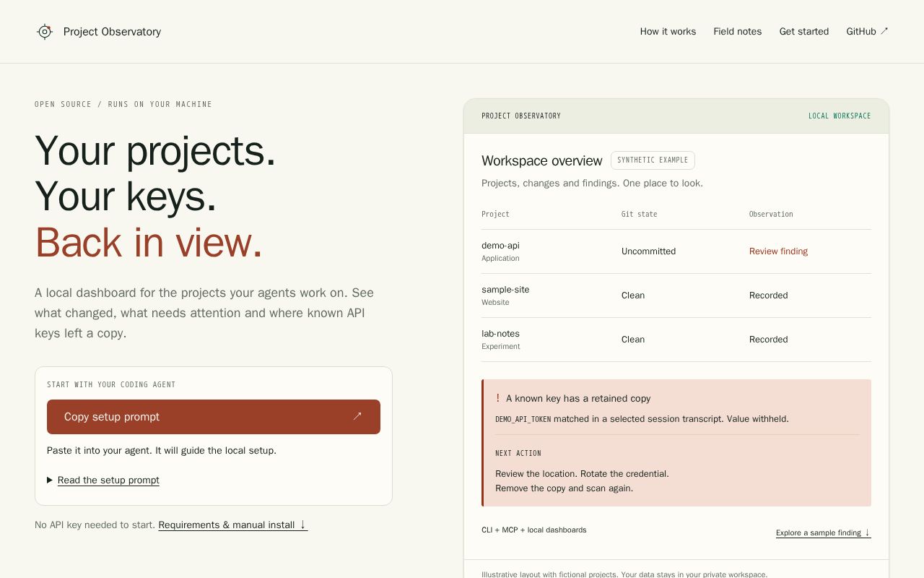
Task: Follow the Explore a sample finding link
Action: click(x=823, y=532)
